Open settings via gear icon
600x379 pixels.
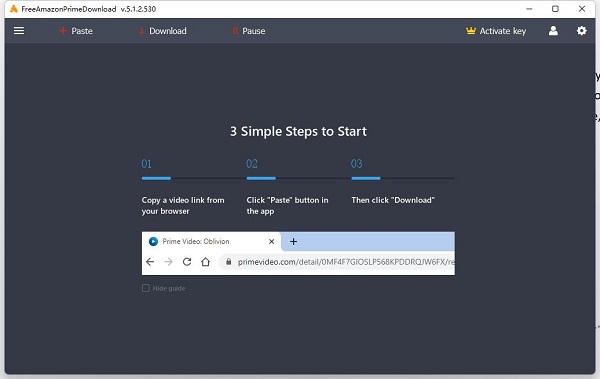point(582,31)
